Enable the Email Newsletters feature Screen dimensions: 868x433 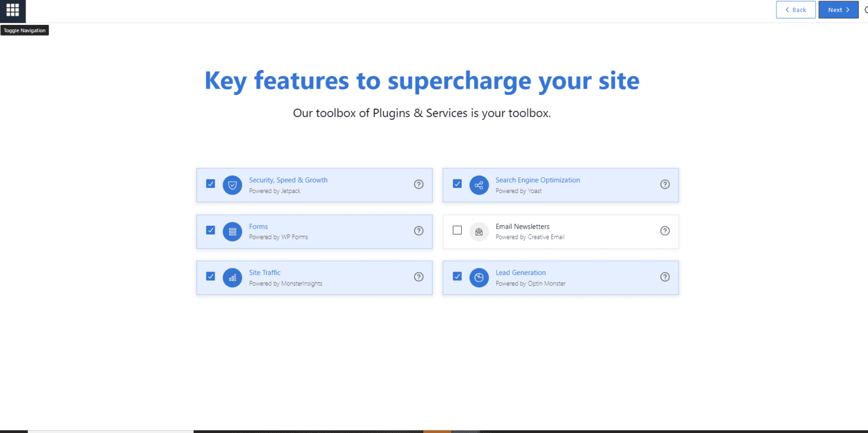pos(457,230)
